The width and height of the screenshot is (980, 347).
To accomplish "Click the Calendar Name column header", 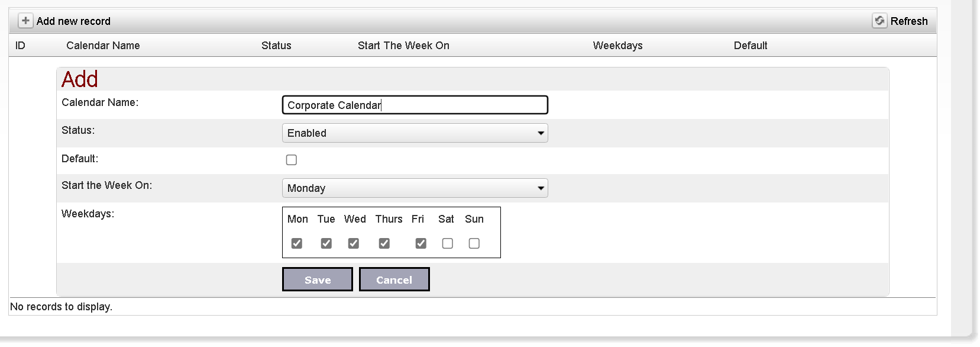I will [103, 46].
